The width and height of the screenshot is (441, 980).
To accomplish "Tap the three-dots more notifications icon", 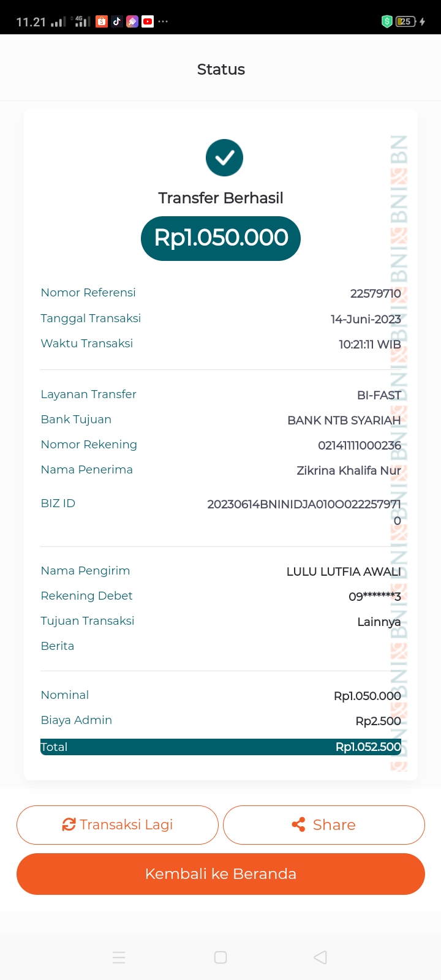I will pyautogui.click(x=163, y=21).
